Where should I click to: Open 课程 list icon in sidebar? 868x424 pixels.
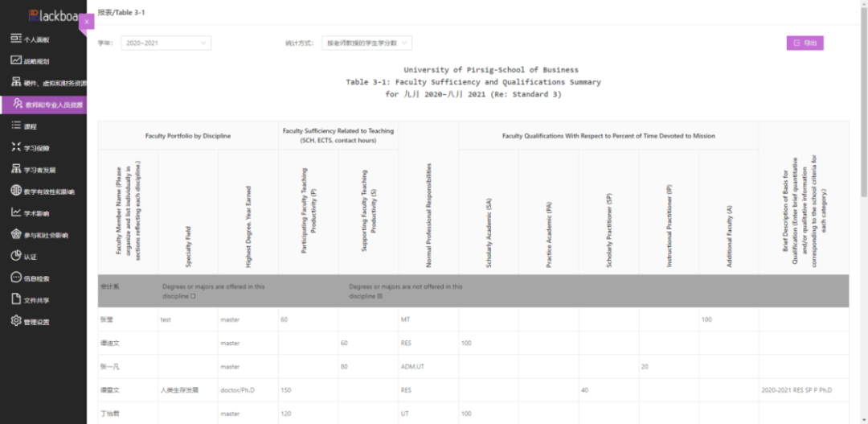click(x=16, y=126)
